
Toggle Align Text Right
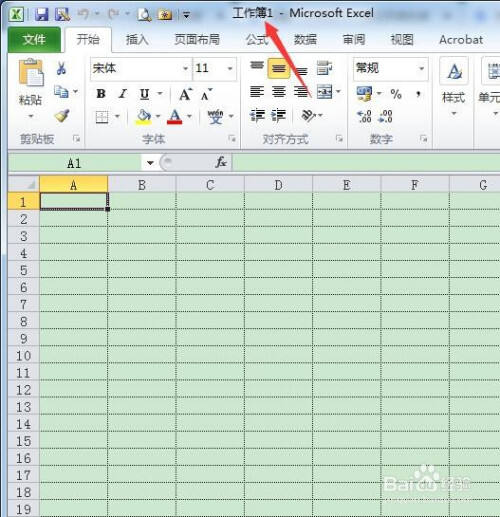pos(301,91)
